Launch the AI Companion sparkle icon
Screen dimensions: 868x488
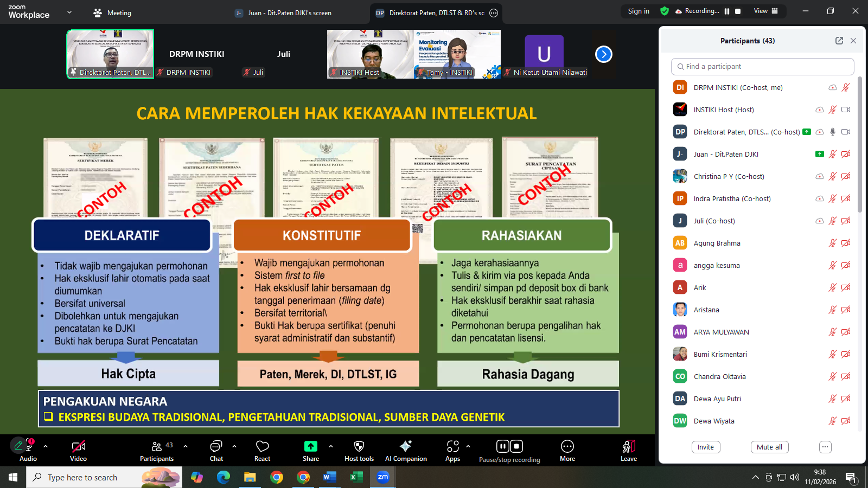point(405,446)
